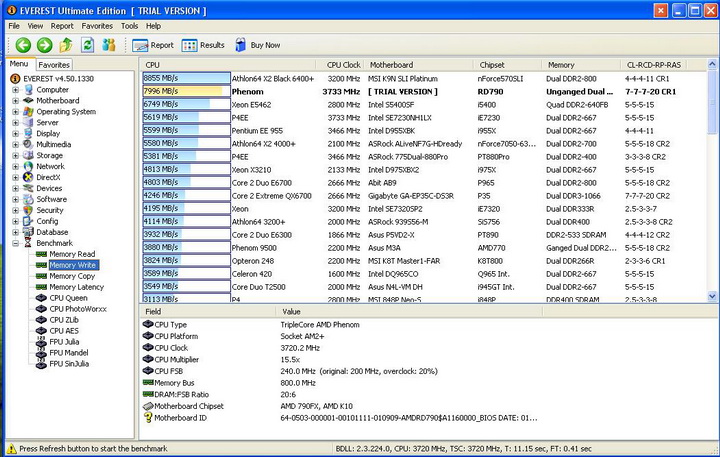Expand the Motherboard tree node
The width and height of the screenshot is (720, 457).
(16, 101)
